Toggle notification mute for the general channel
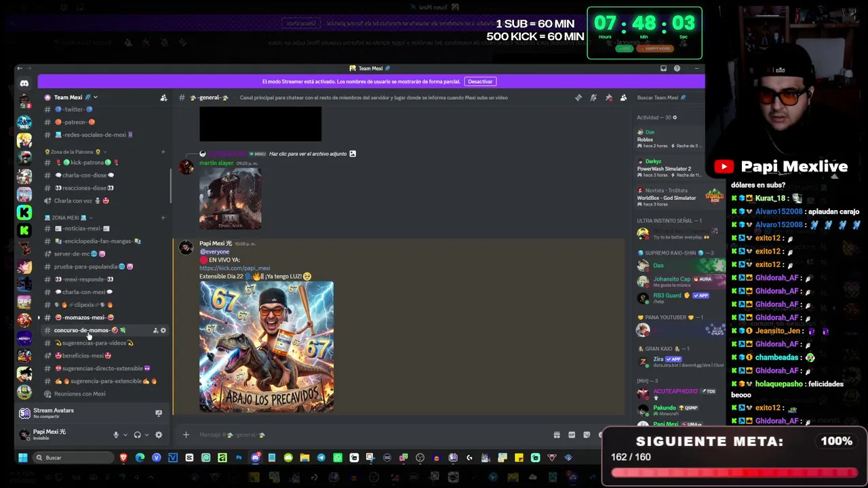This screenshot has height=488, width=868. pyautogui.click(x=593, y=98)
